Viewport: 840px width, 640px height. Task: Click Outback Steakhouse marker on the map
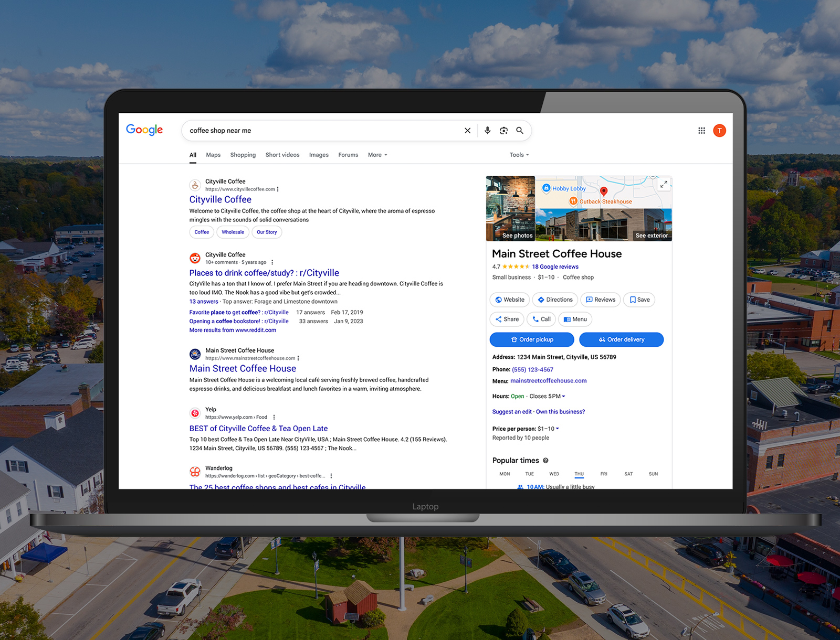[601, 201]
